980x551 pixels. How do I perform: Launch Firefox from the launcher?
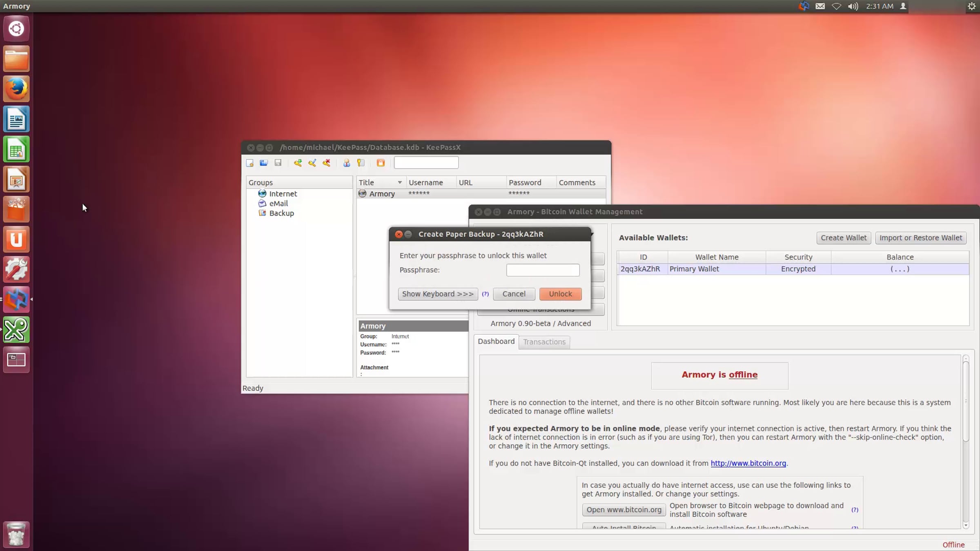16,89
